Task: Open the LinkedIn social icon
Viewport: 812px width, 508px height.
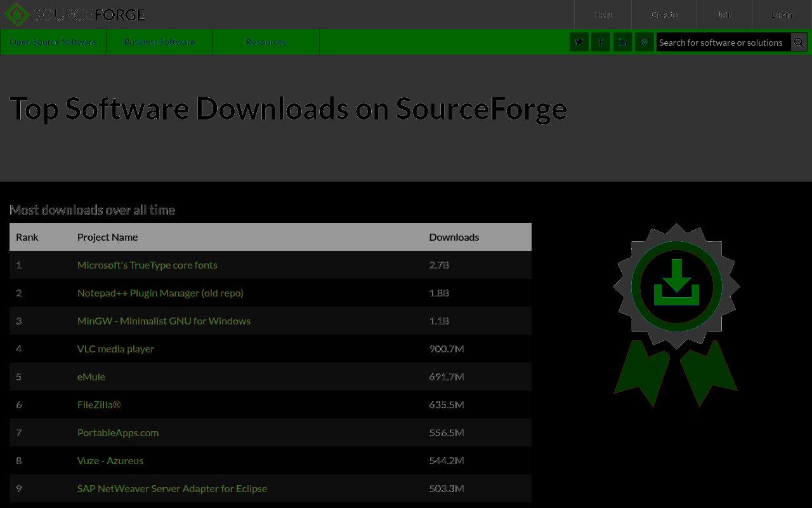Action: point(623,43)
